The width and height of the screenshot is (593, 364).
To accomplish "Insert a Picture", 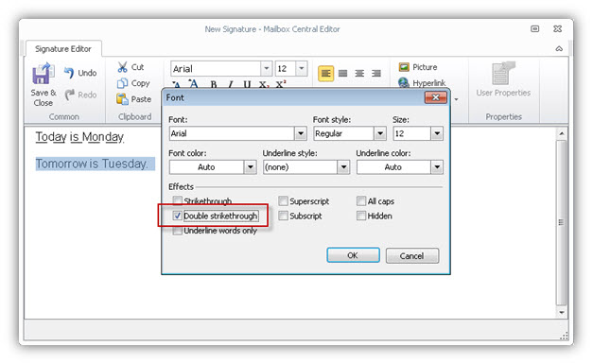I will coord(417,67).
